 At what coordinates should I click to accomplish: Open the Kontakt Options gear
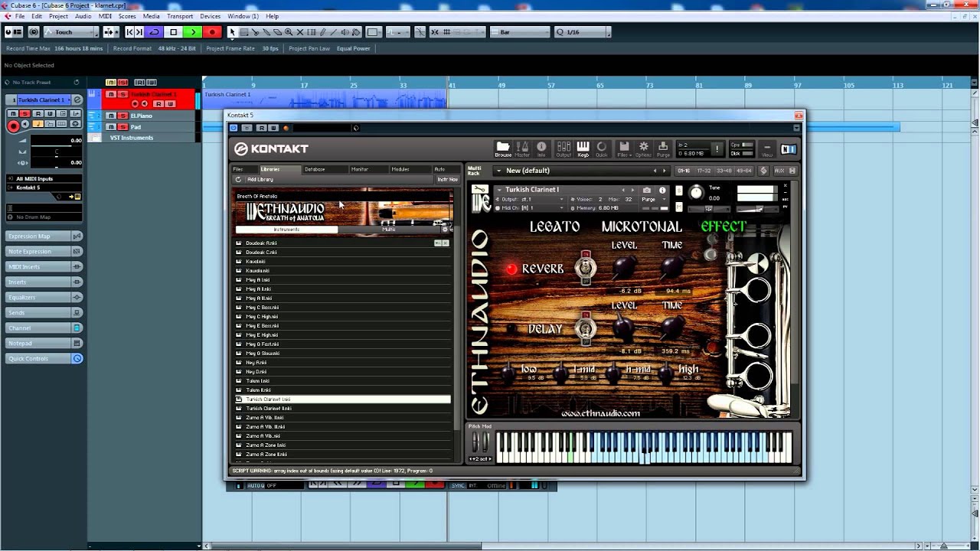(644, 148)
